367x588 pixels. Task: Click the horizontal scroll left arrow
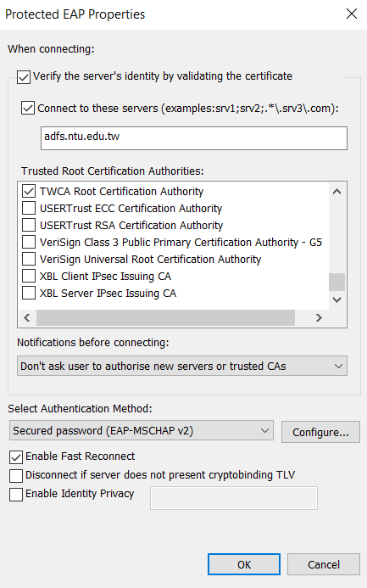pyautogui.click(x=27, y=318)
